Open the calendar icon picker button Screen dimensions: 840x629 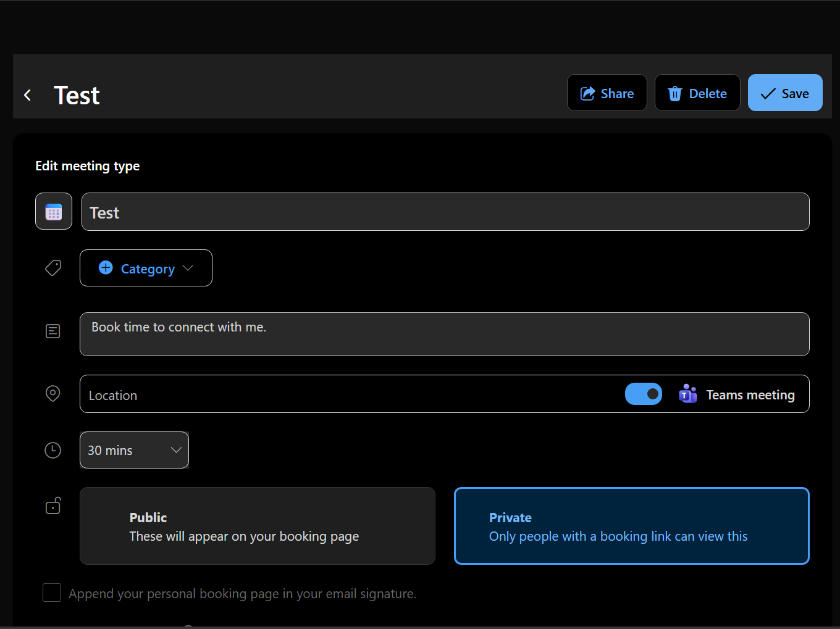54,212
